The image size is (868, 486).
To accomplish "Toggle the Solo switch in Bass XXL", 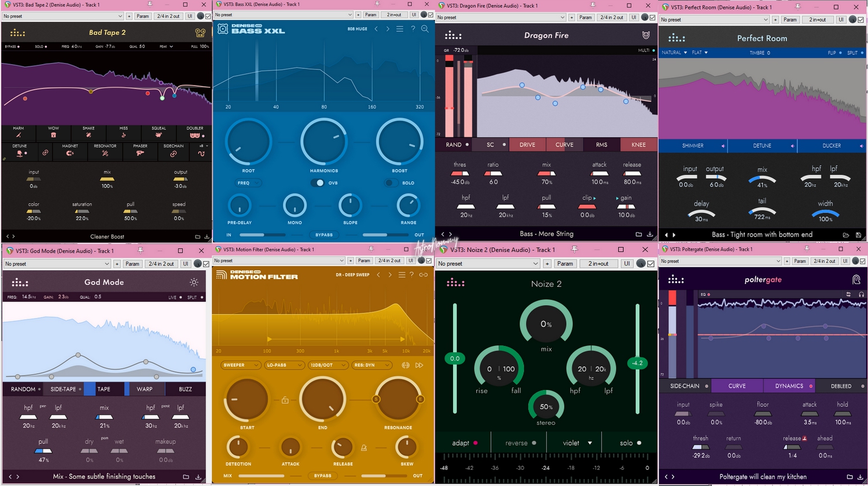I will coord(392,183).
